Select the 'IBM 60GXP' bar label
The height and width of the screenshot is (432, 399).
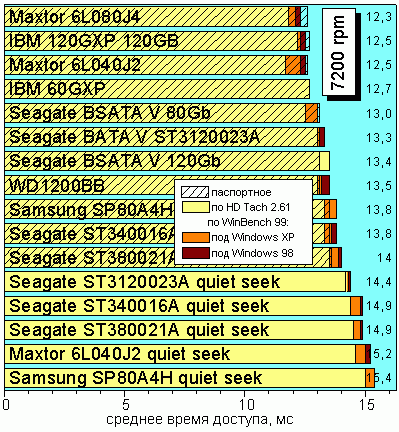pyautogui.click(x=57, y=89)
